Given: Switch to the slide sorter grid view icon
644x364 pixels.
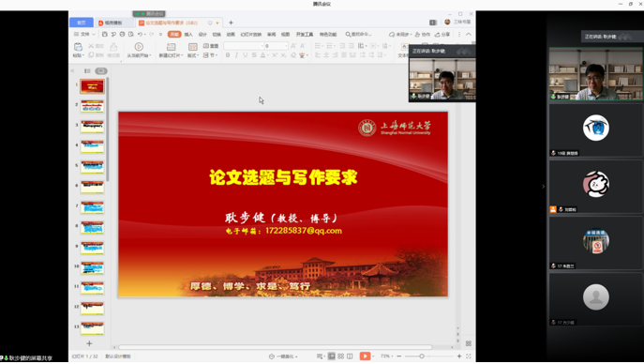Looking at the screenshot, I should (x=340, y=356).
